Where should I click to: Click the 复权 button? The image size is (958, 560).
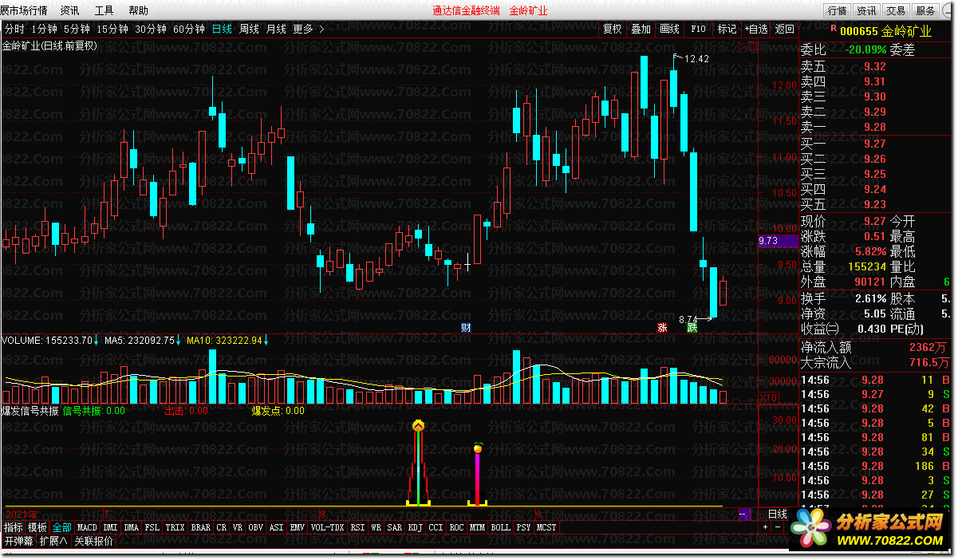tap(612, 29)
